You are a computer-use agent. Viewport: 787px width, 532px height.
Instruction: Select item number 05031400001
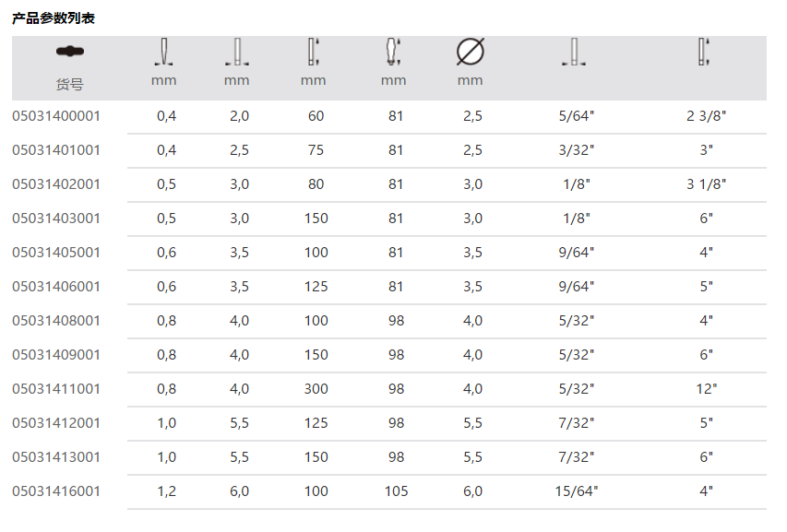point(56,116)
